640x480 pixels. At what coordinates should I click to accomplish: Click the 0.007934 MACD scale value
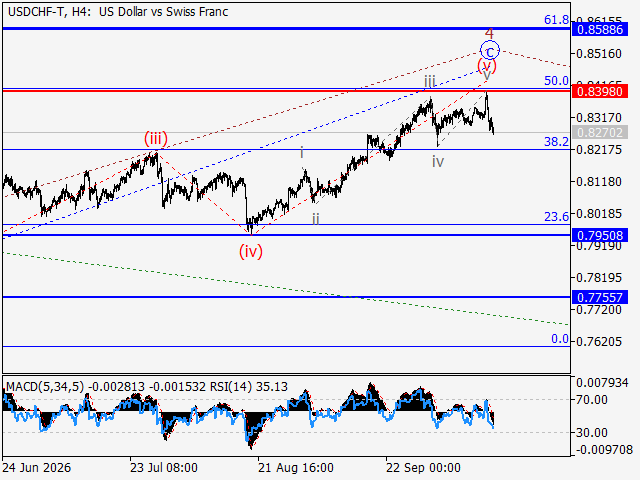click(x=602, y=383)
